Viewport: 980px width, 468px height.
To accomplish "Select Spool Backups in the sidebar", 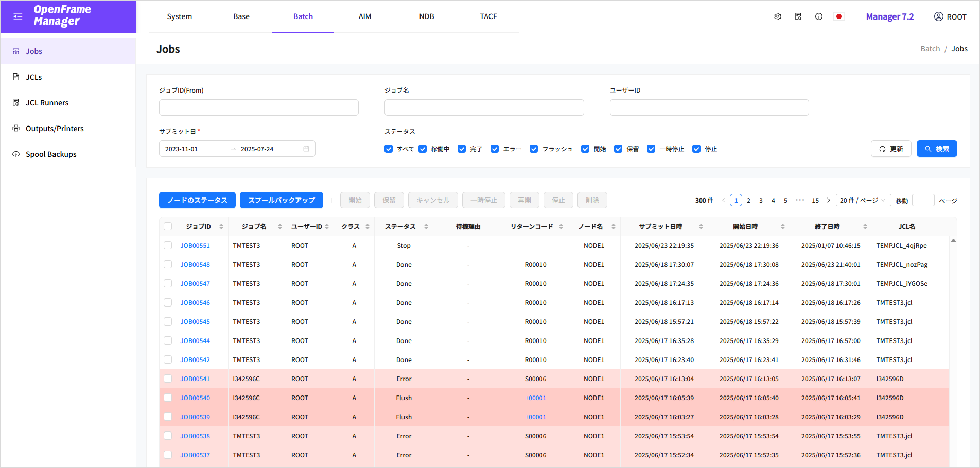I will (x=16, y=154).
